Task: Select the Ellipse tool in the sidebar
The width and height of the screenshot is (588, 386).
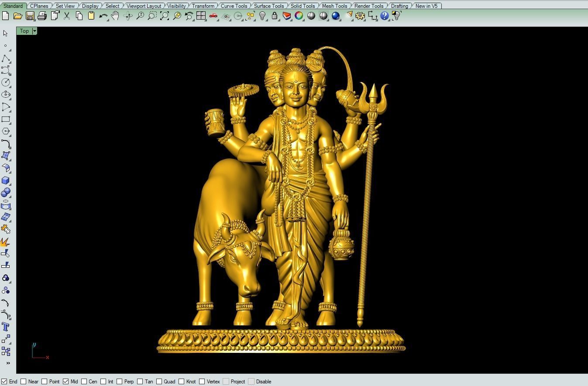Action: (x=6, y=95)
